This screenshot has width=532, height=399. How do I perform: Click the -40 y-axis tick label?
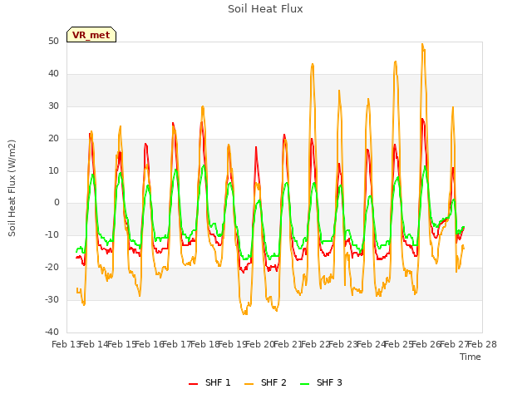[x=52, y=332]
